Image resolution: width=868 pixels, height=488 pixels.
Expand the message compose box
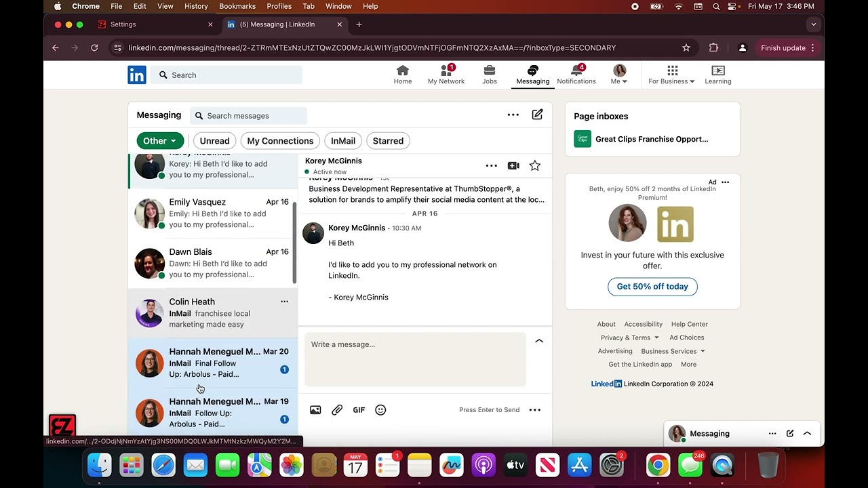pyautogui.click(x=539, y=341)
